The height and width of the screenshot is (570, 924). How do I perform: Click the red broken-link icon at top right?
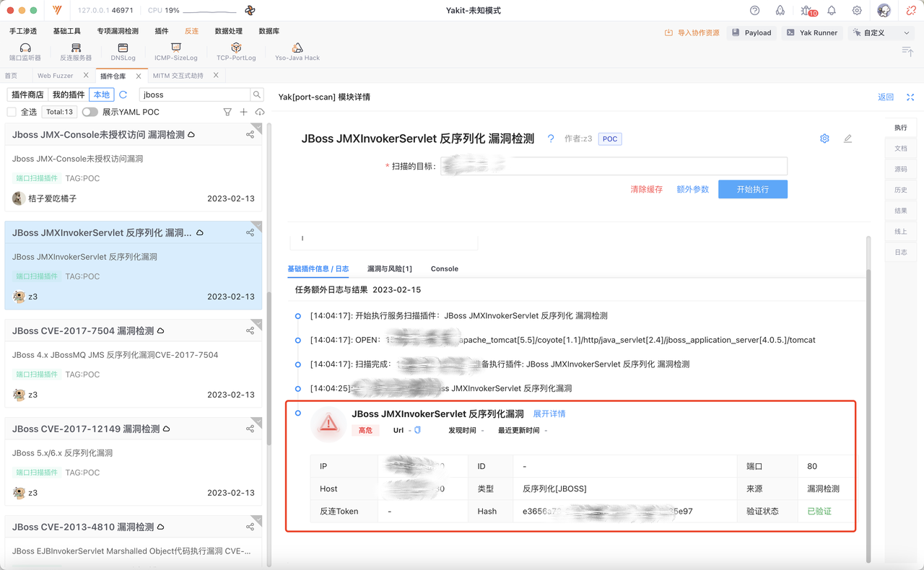click(x=911, y=11)
